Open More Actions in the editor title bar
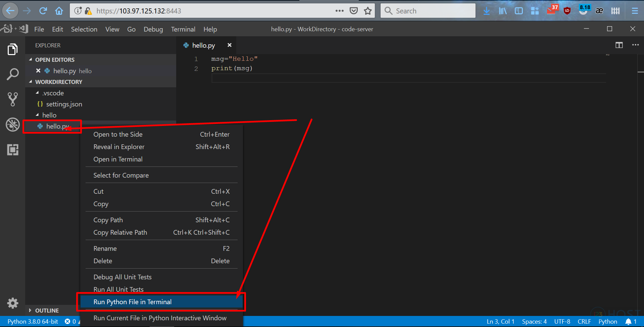 pyautogui.click(x=635, y=45)
